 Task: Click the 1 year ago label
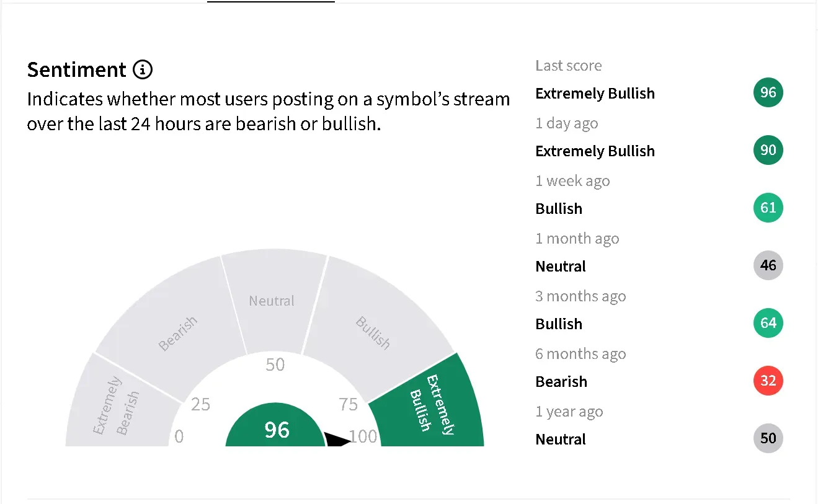point(569,412)
